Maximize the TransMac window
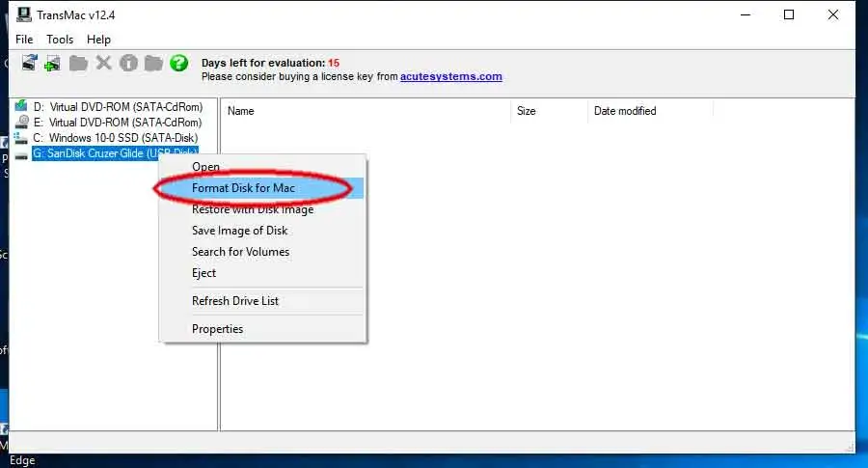The height and width of the screenshot is (468, 868). coord(789,14)
